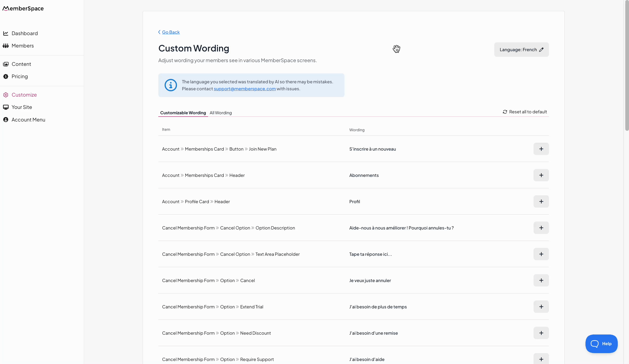Click "Aide-nous à nous améliorer" wording
Viewport: 629px width, 364px height.
[x=401, y=228]
